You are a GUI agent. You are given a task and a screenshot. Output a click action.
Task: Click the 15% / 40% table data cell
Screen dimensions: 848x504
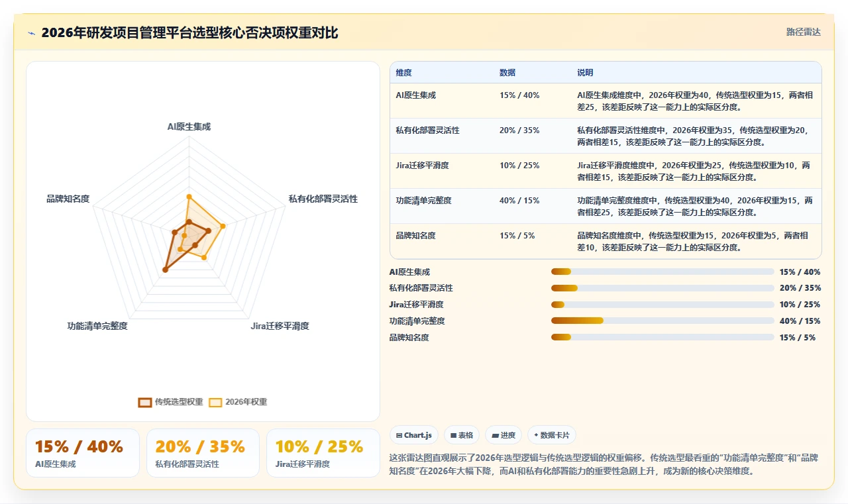[x=519, y=95]
